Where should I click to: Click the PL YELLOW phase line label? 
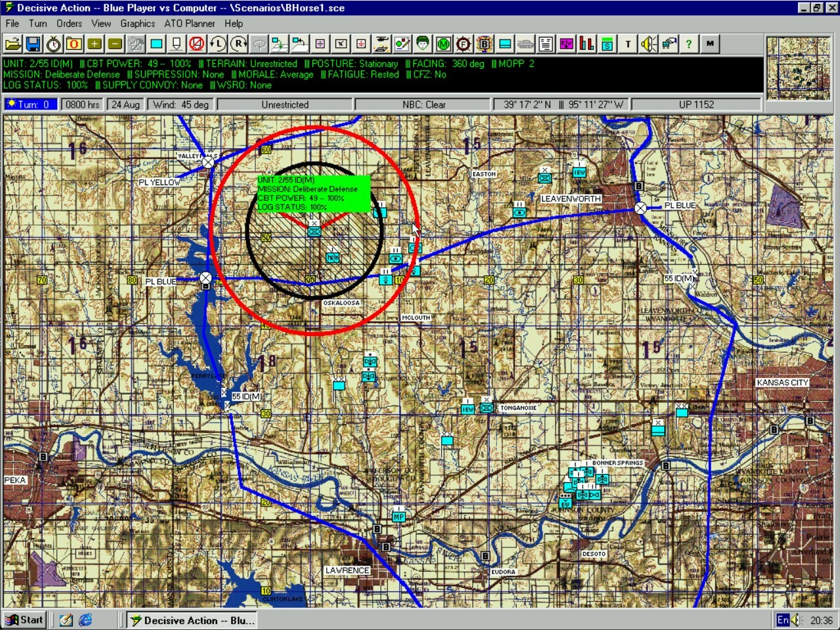coord(159,182)
